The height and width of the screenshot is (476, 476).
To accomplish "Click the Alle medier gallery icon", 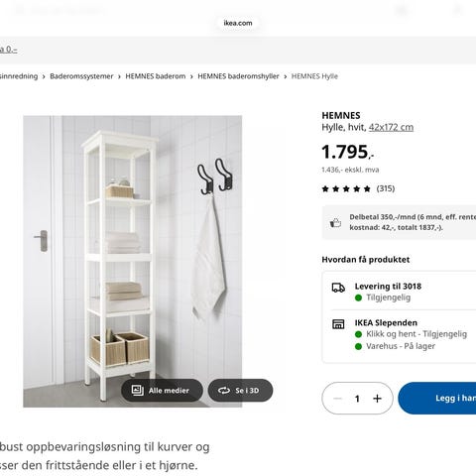I will 137,391.
